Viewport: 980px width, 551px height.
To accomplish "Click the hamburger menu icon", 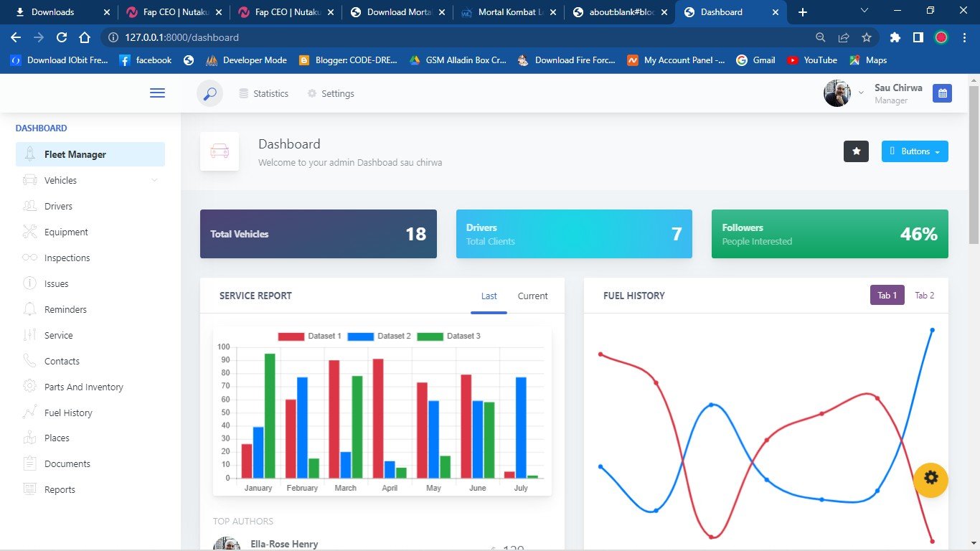I will (x=157, y=93).
